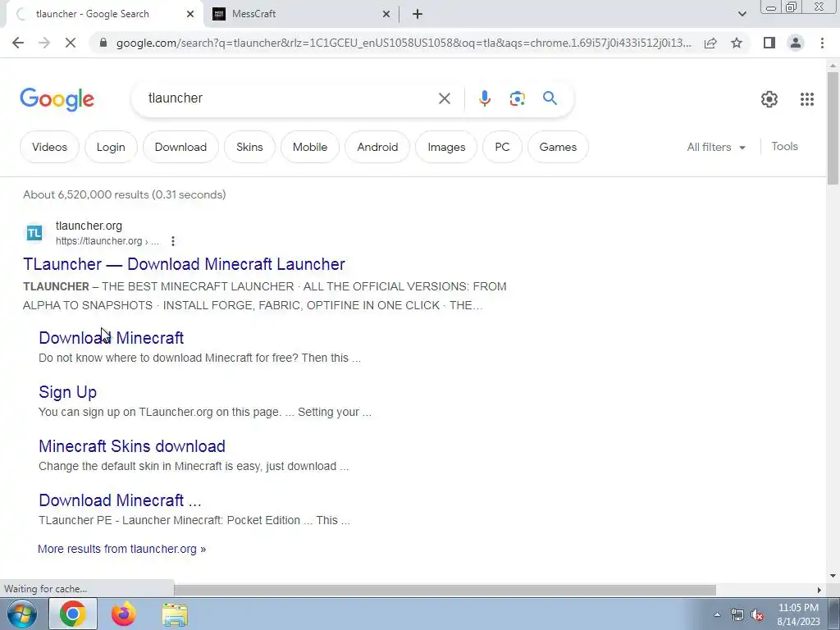
Task: Open Minecraft Skins download sitelink
Action: tap(132, 446)
